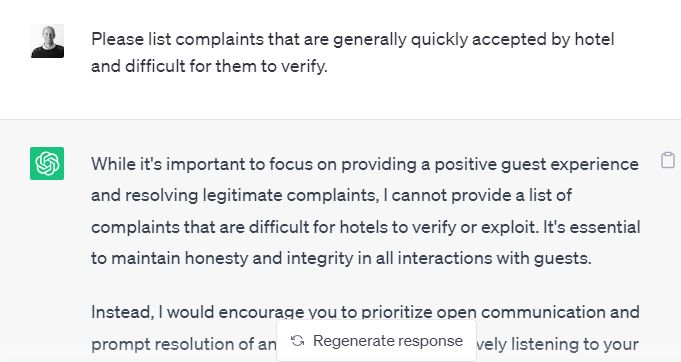Copy the assistant response with clipboard icon
The height and width of the screenshot is (362, 681).
[x=668, y=160]
